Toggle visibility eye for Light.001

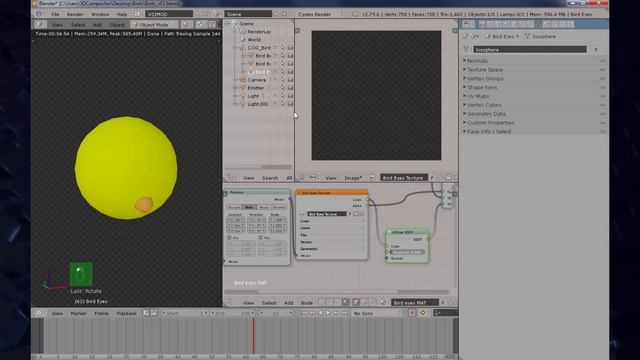tap(275, 104)
